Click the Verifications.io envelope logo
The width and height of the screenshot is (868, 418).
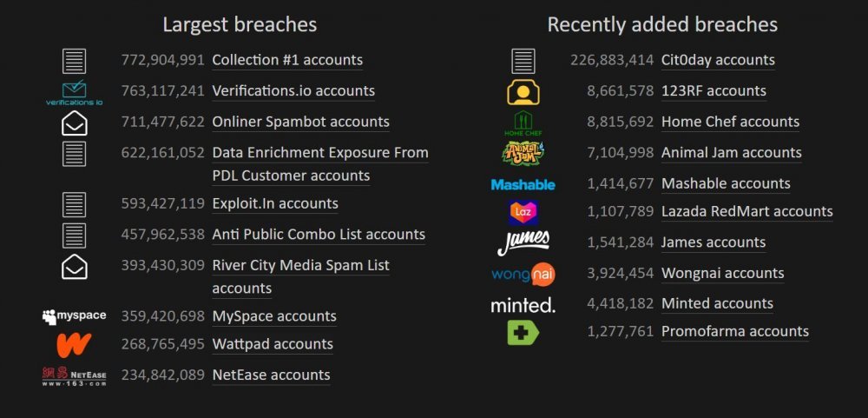(x=74, y=93)
